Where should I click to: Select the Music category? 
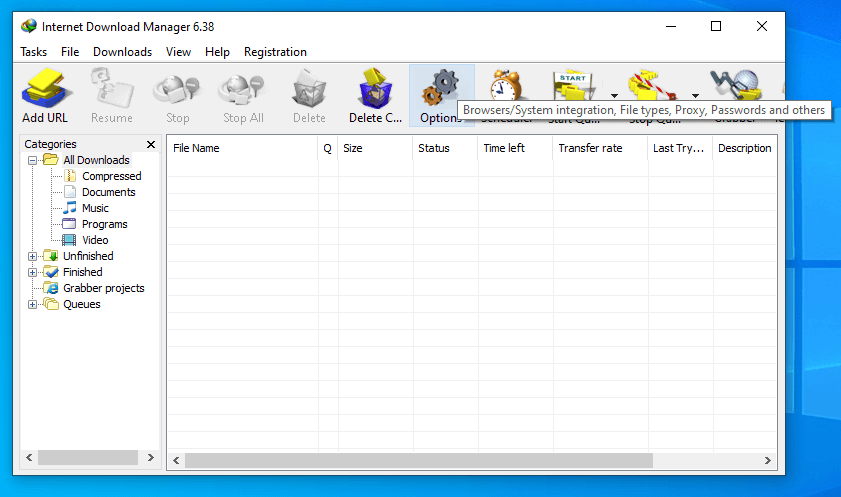[x=95, y=208]
